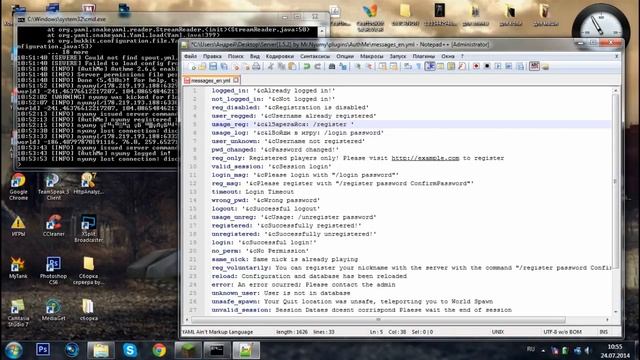Open Find with the binoculars icon
The height and width of the screenshot is (360, 640).
332,66
